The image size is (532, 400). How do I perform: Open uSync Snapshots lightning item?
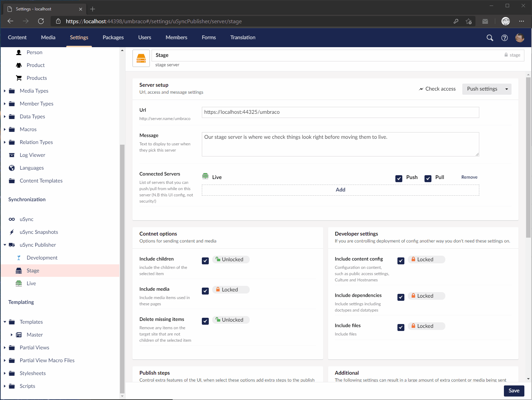coord(12,232)
